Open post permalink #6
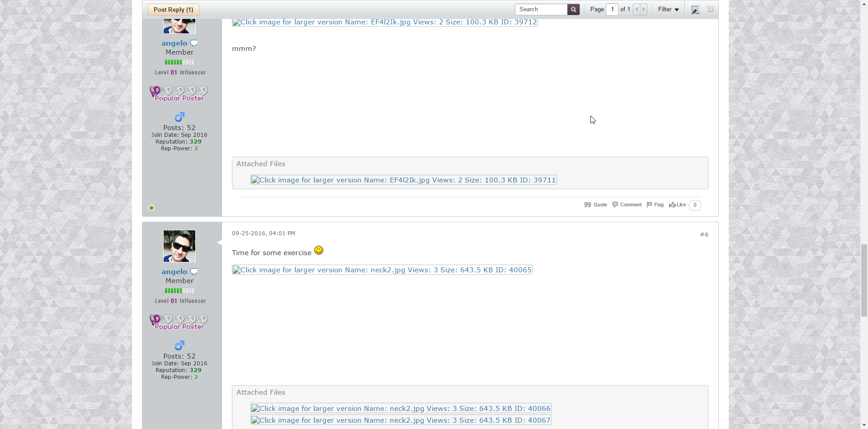The height and width of the screenshot is (429, 868). coord(704,235)
